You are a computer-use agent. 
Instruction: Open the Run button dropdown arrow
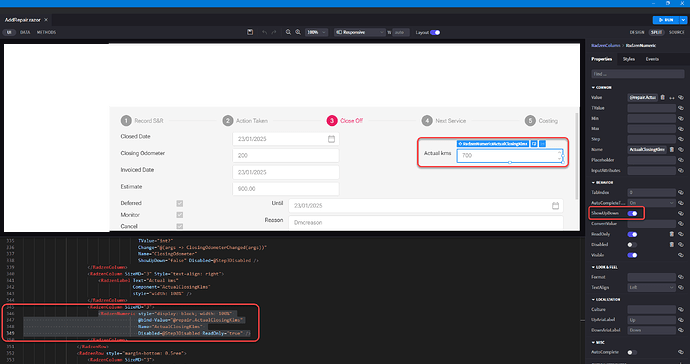[x=683, y=20]
